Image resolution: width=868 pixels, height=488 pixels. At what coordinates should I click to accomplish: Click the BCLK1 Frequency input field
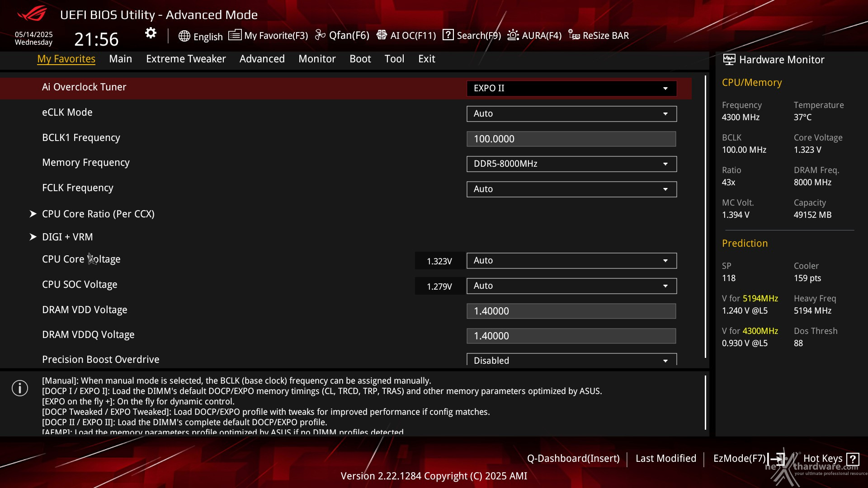[571, 139]
